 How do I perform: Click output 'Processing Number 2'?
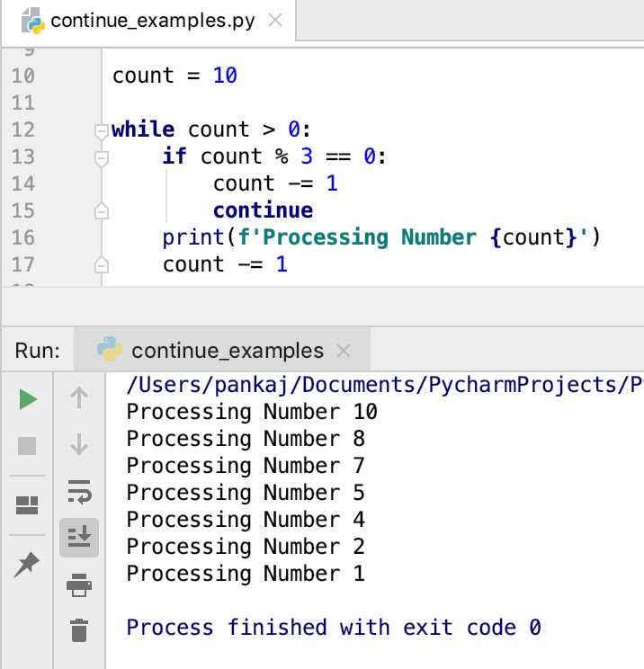coord(246,547)
